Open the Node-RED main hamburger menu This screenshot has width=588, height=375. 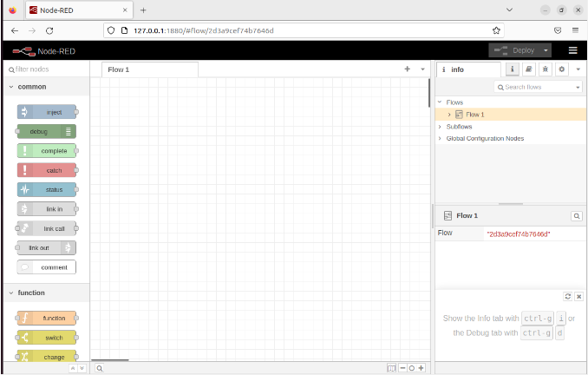(x=572, y=50)
